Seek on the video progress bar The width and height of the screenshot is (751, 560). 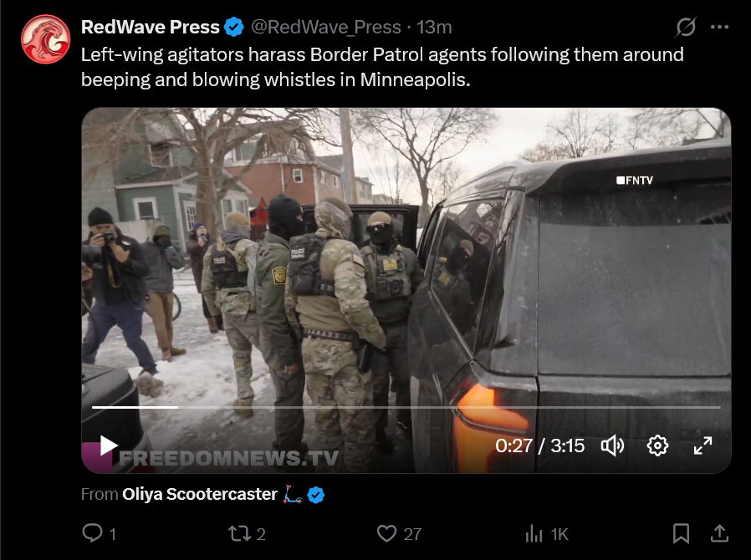tap(406, 407)
